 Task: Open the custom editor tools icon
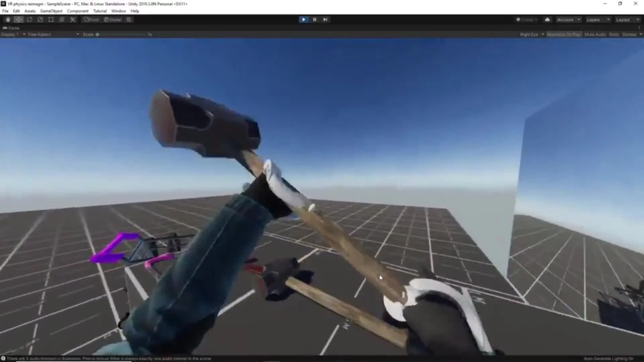pos(72,19)
